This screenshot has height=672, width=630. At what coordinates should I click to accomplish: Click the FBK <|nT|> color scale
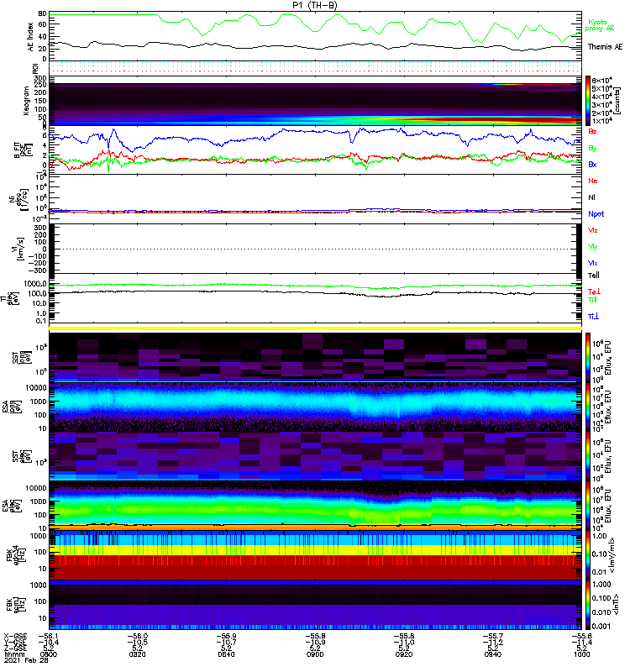click(x=587, y=605)
